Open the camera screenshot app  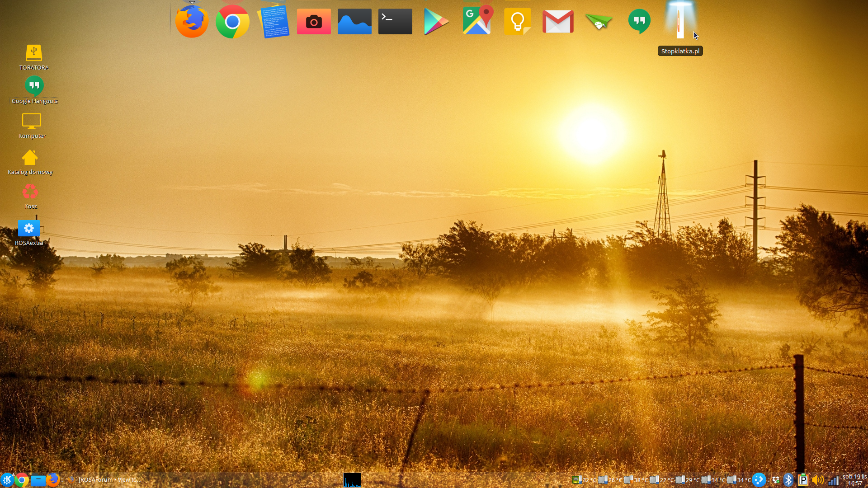click(x=314, y=21)
